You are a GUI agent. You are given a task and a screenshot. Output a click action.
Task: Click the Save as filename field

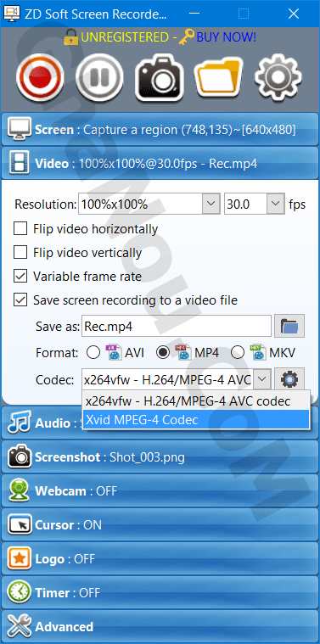pos(177,327)
